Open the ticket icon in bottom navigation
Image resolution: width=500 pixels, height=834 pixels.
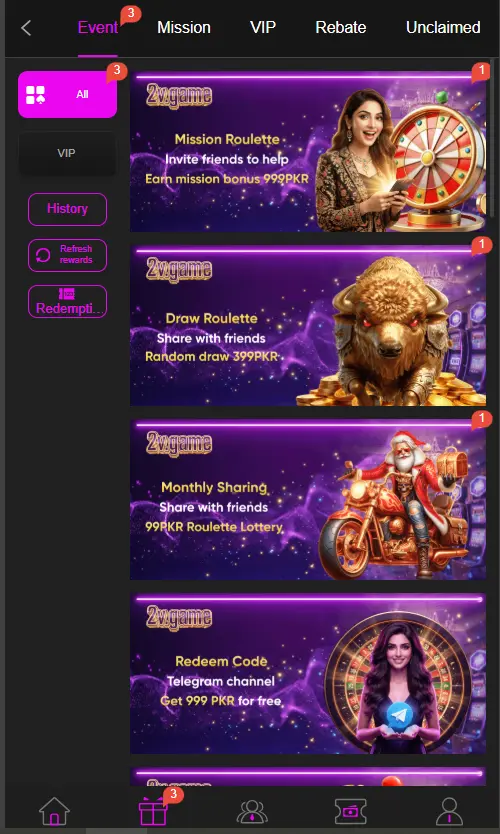(351, 812)
